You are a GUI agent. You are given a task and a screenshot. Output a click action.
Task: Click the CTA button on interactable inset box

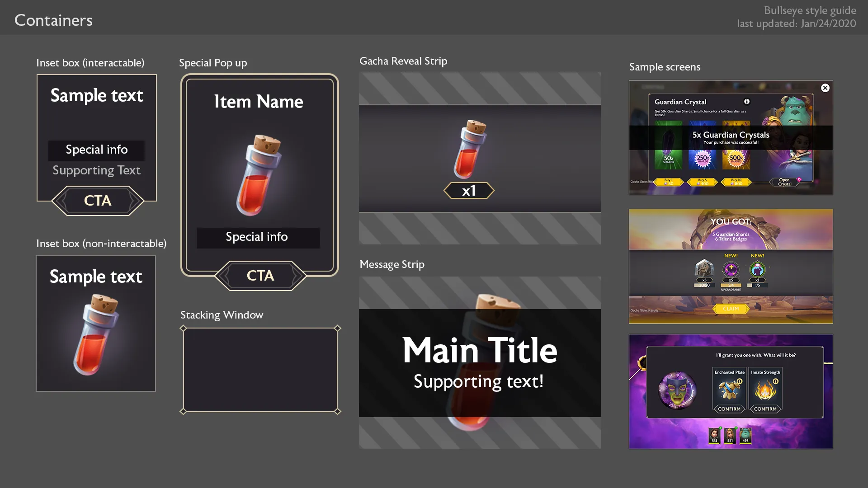(x=98, y=201)
